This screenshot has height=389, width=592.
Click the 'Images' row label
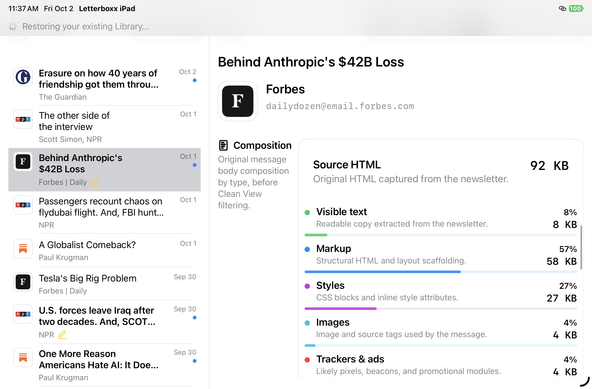(333, 323)
